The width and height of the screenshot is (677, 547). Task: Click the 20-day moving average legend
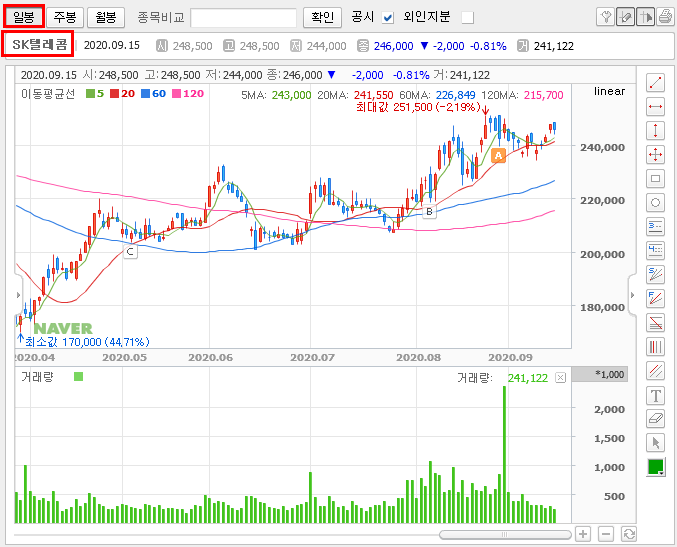[x=122, y=94]
